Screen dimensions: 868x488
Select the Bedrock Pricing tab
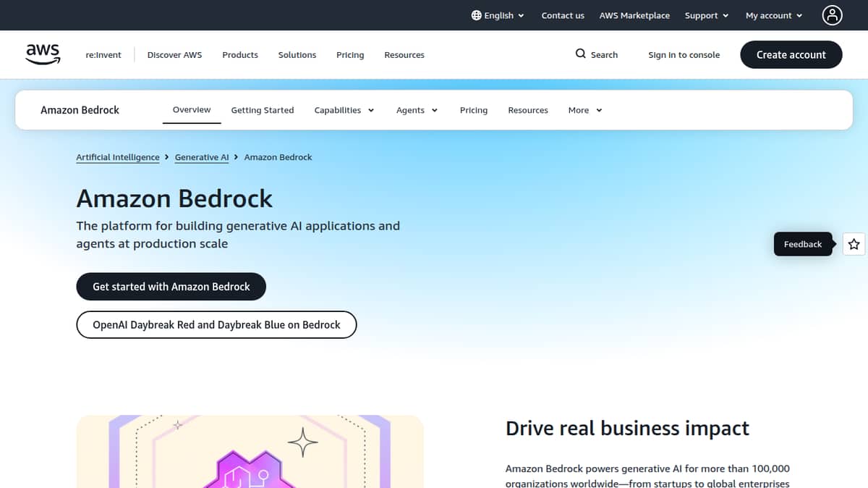click(474, 110)
